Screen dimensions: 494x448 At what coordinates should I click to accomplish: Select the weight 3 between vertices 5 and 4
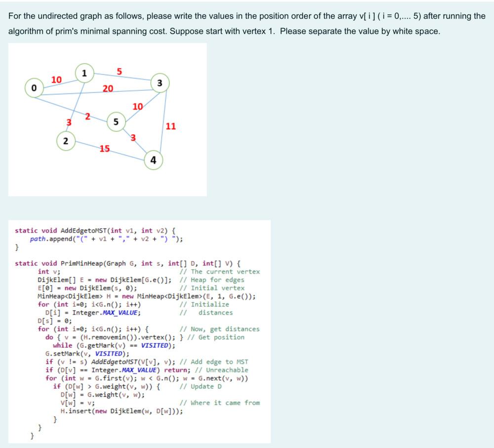(x=133, y=136)
